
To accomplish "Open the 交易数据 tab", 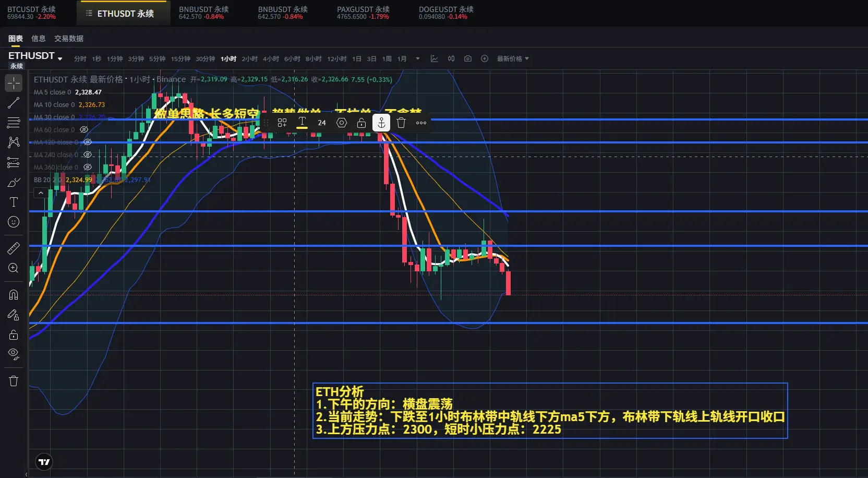I will click(x=69, y=39).
